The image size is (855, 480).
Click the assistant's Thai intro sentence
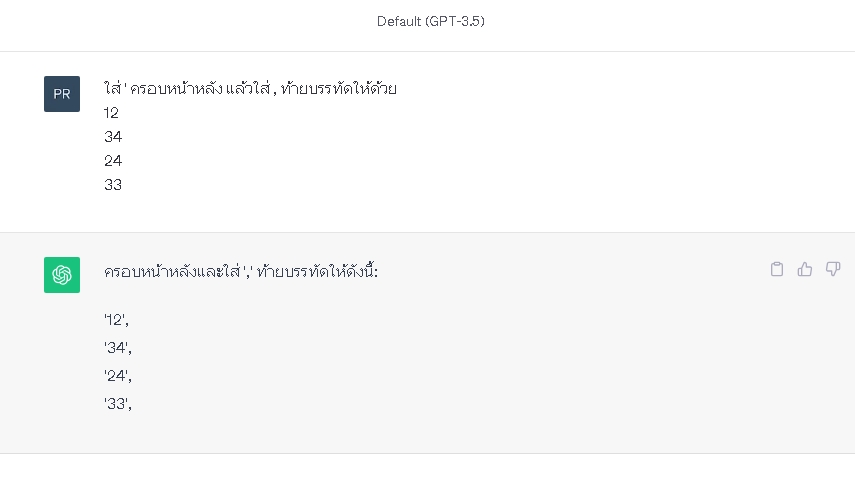tap(241, 271)
